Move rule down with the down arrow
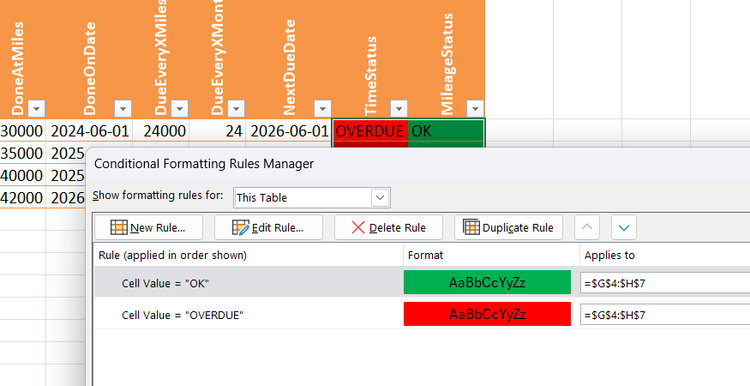The width and height of the screenshot is (750, 386). pos(624,228)
